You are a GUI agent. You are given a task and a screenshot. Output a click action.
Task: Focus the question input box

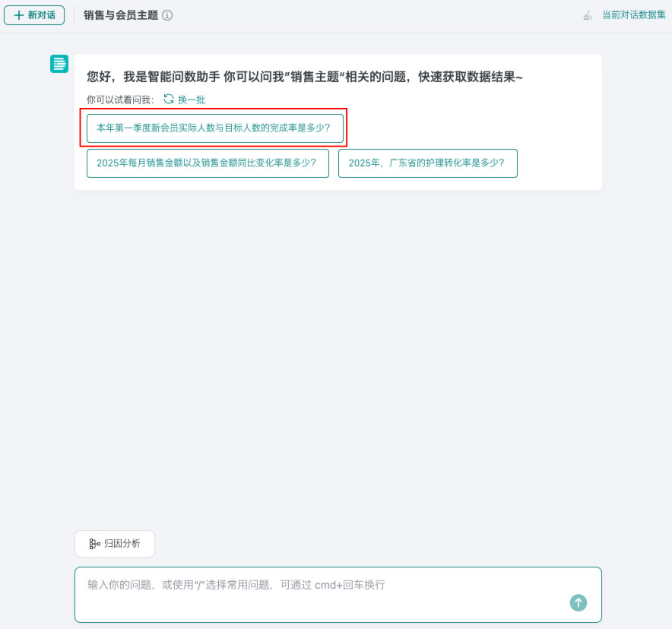coord(338,595)
